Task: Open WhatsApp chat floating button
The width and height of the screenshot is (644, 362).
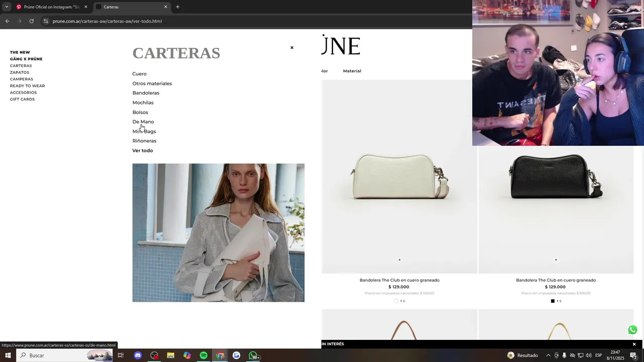Action: click(x=632, y=330)
